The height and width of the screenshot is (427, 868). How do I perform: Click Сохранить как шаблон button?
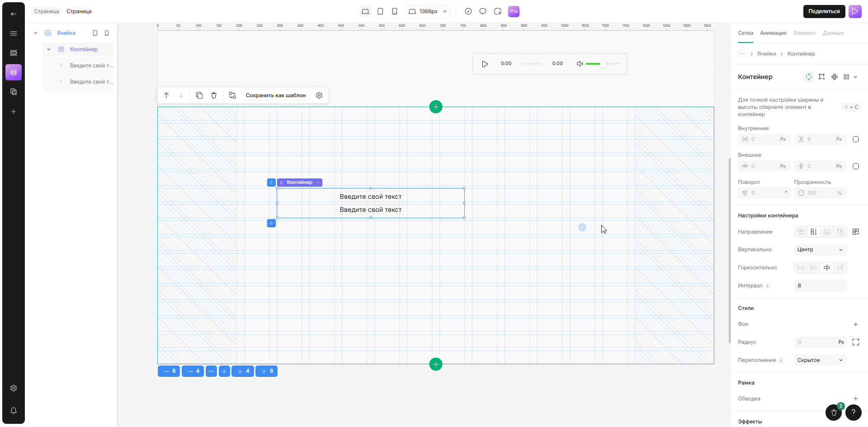click(x=276, y=95)
